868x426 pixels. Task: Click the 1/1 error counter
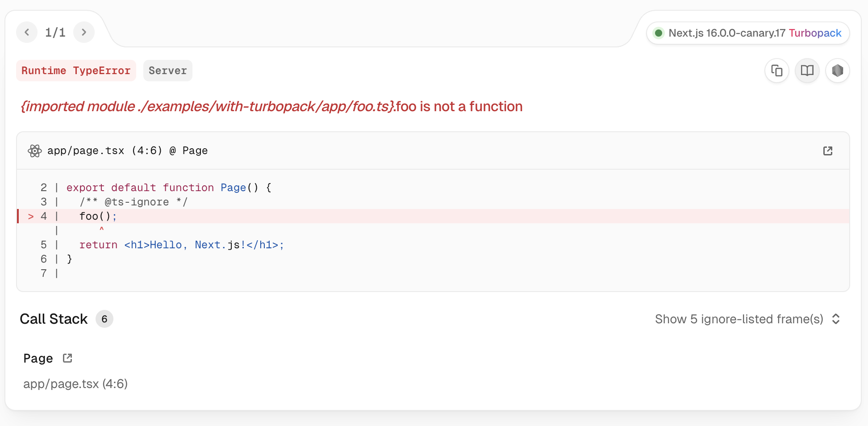pos(55,32)
